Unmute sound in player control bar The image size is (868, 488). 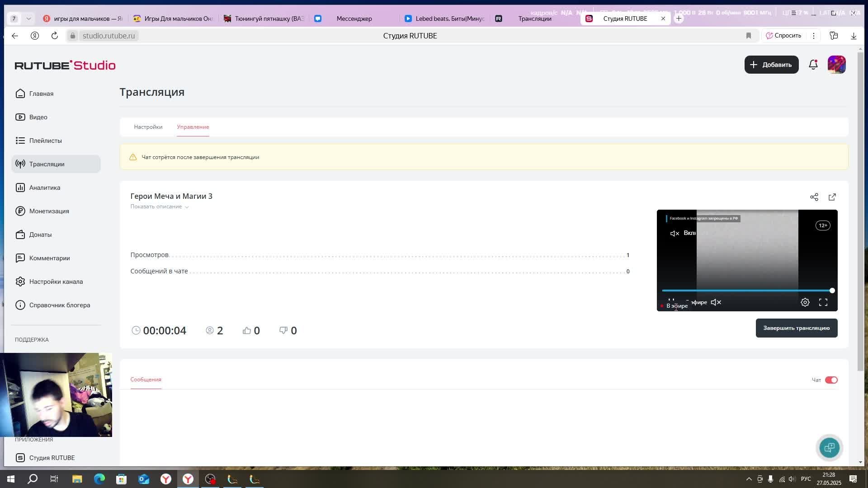pos(716,302)
